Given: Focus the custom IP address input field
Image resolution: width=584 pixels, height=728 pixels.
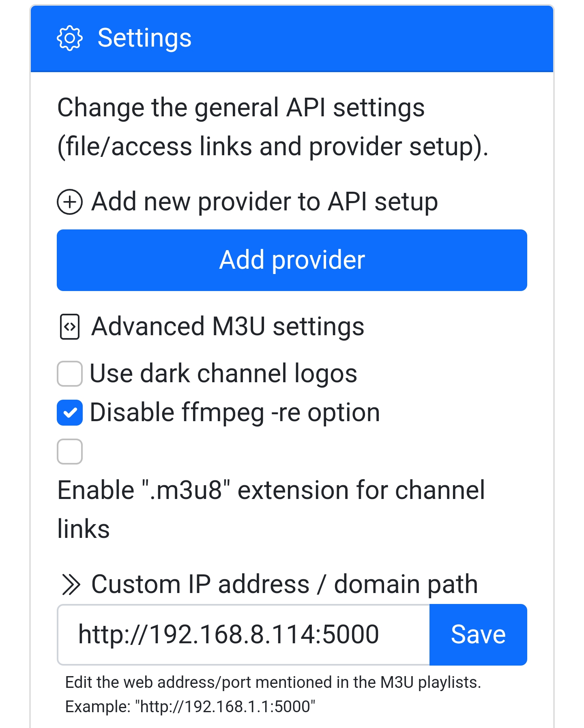Looking at the screenshot, I should [243, 635].
